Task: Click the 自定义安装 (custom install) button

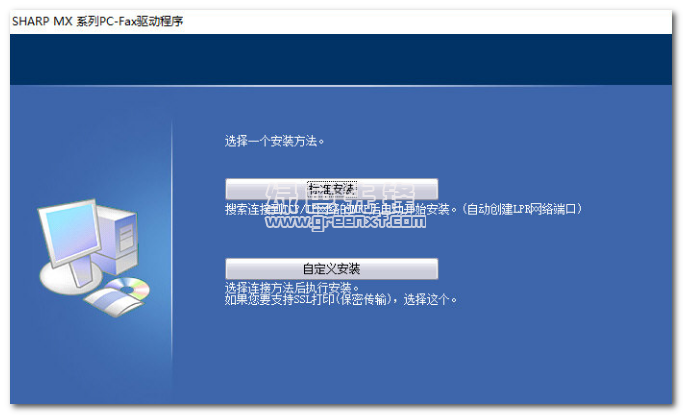Action: click(331, 269)
